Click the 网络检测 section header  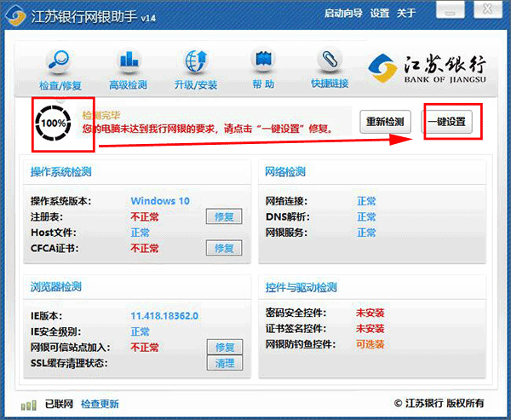tap(285, 172)
